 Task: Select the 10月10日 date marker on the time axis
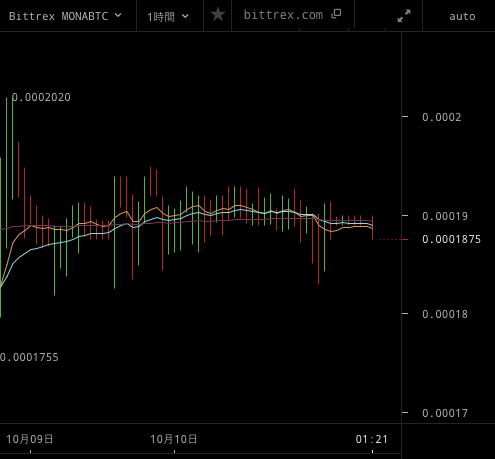point(174,439)
